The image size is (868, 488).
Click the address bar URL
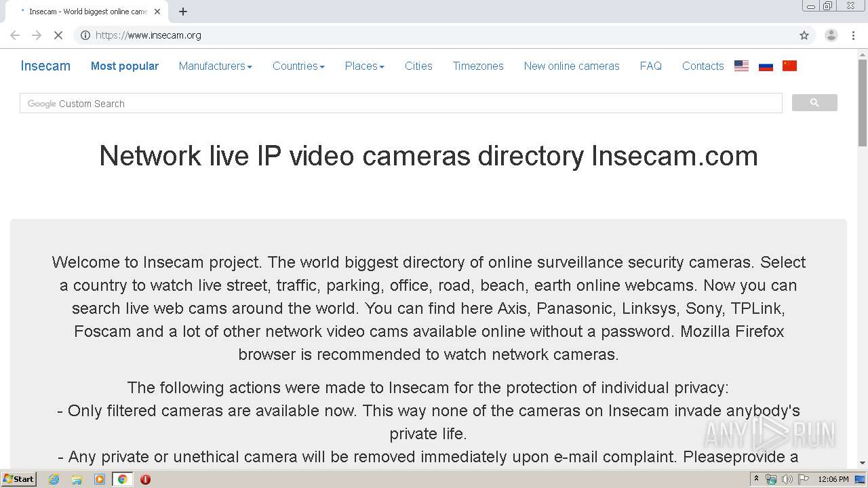149,35
